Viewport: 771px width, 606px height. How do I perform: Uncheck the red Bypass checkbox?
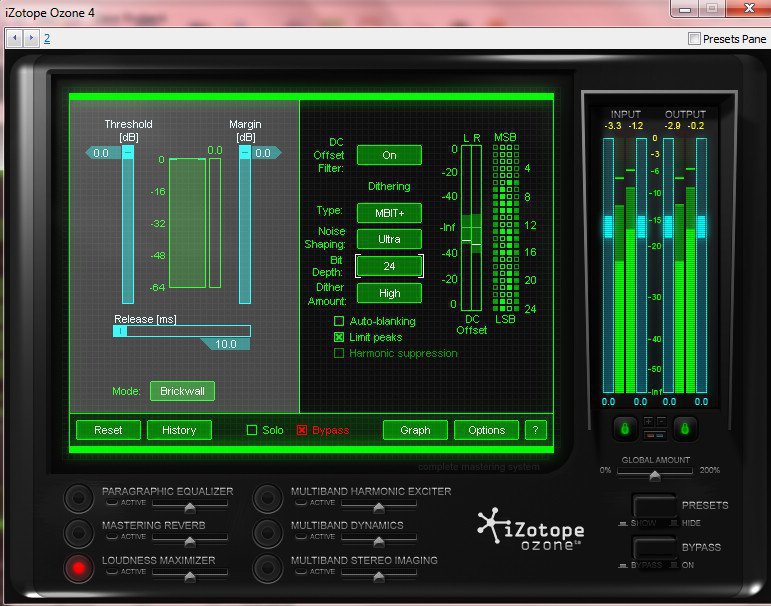pos(302,430)
